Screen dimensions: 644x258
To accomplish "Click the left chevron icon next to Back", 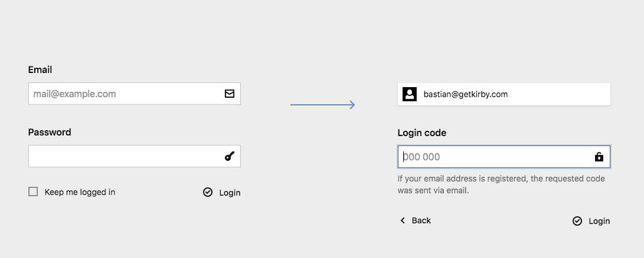I will click(402, 220).
